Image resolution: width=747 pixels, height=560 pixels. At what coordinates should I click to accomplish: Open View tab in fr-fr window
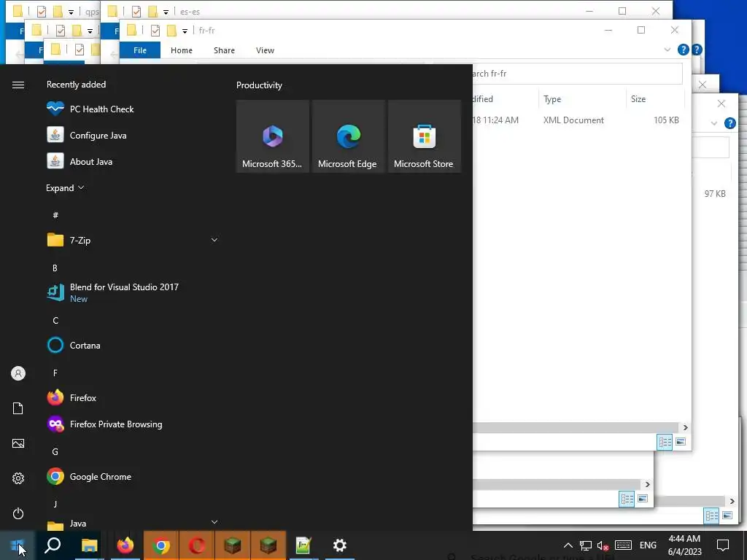265,50
